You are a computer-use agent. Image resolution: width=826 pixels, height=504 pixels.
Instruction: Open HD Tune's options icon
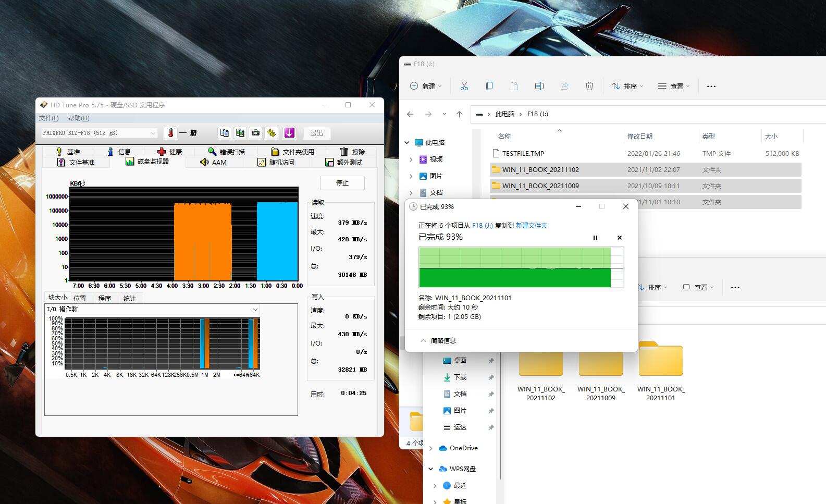pyautogui.click(x=272, y=133)
